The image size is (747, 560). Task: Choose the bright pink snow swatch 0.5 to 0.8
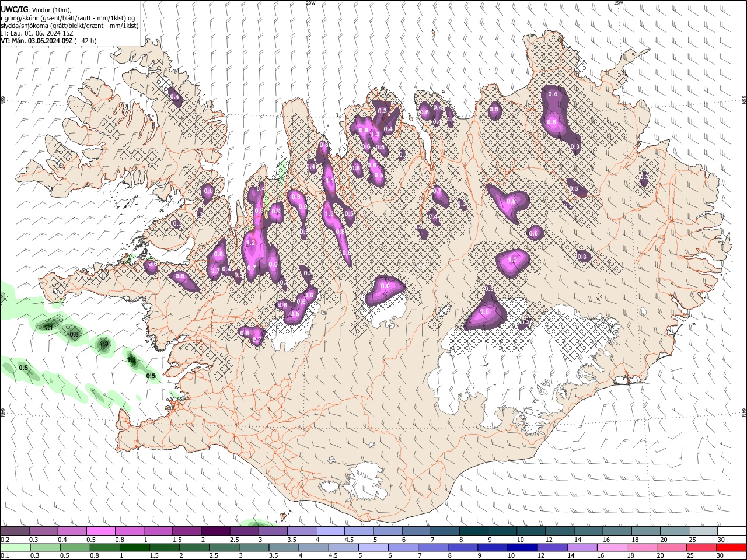pos(100,531)
